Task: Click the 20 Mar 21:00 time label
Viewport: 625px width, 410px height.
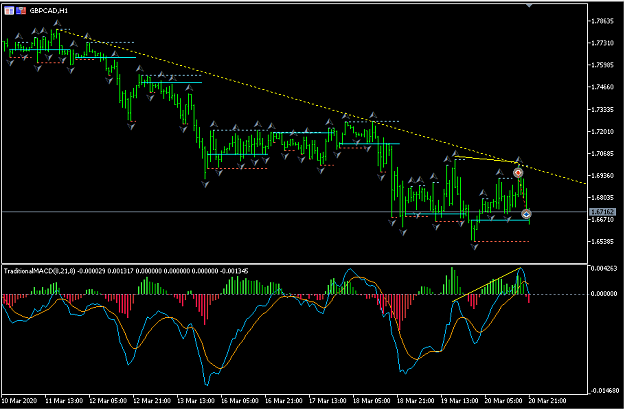Action: point(548,400)
